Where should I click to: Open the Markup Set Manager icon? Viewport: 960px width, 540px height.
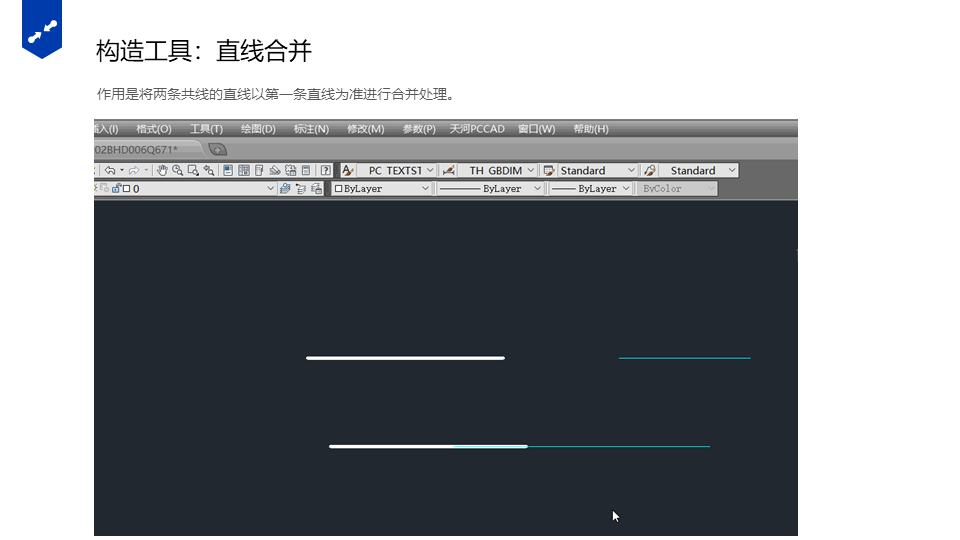(291, 170)
